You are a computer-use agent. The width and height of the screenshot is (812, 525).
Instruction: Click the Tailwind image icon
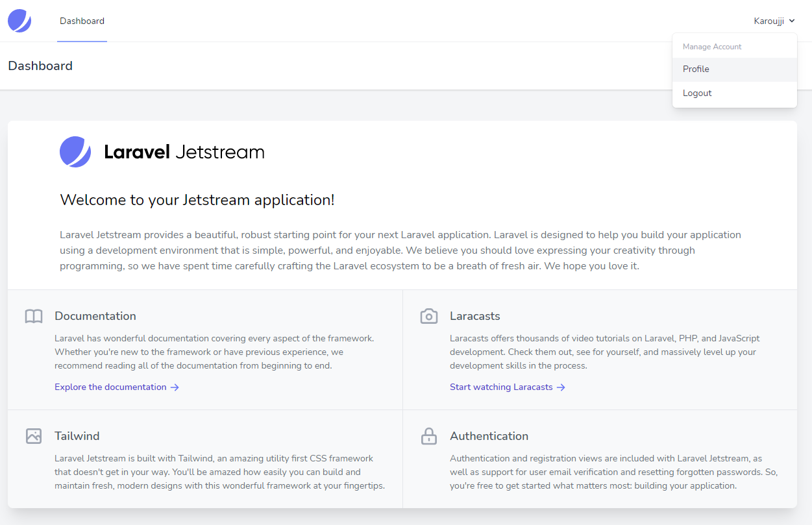tap(34, 436)
